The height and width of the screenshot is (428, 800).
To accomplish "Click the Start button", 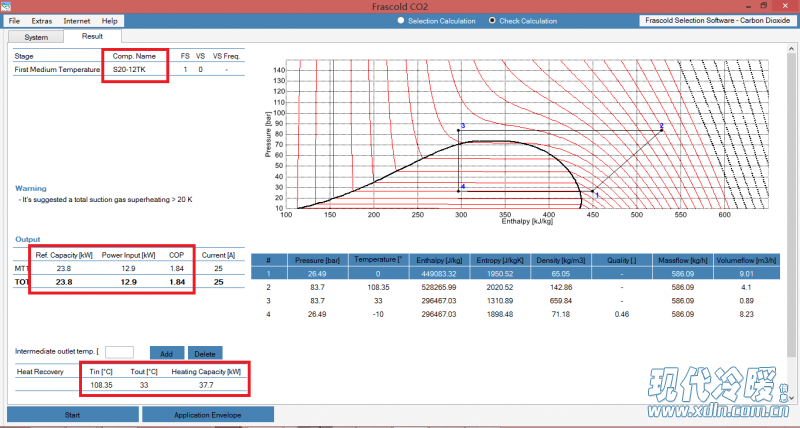I will click(x=72, y=415).
